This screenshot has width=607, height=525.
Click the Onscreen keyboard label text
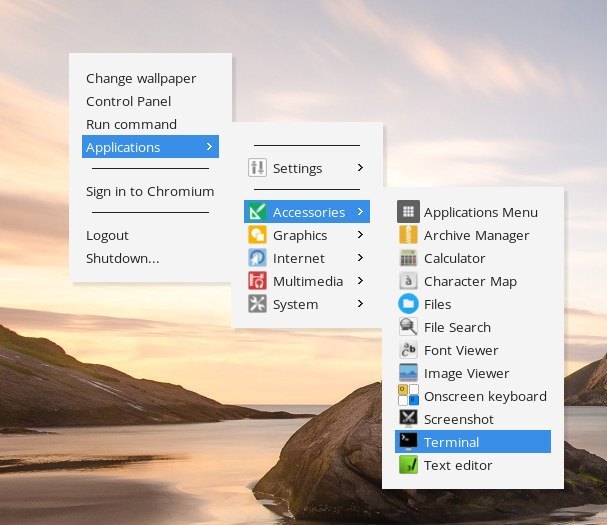click(x=485, y=396)
